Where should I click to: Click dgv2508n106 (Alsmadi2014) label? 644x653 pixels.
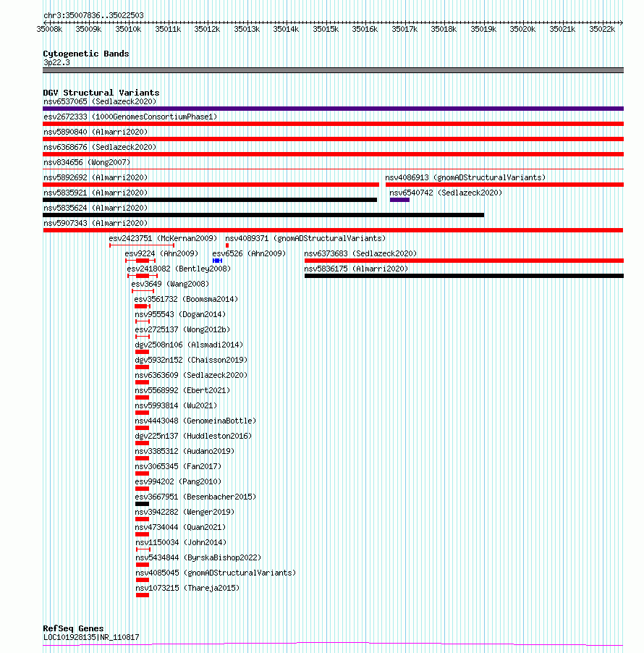[x=189, y=345]
